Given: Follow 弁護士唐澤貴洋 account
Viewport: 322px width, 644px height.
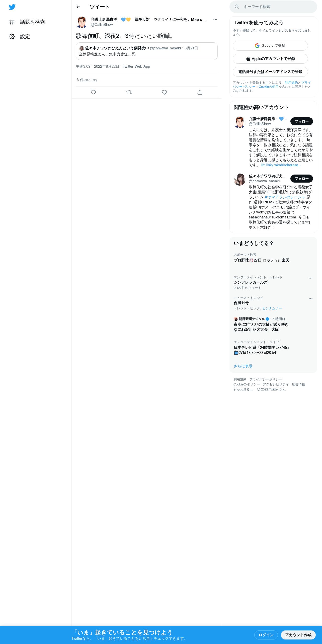Looking at the screenshot, I should point(302,121).
